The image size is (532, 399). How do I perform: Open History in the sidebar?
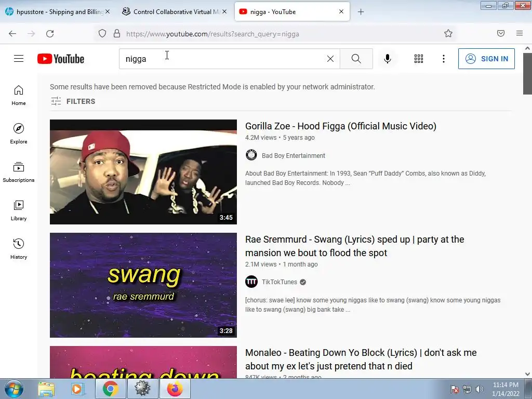click(19, 249)
